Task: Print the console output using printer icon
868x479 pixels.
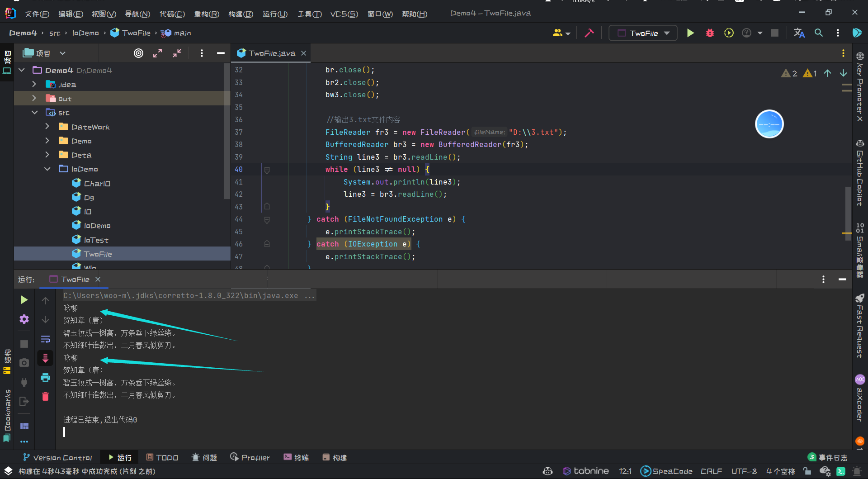Action: (46, 377)
